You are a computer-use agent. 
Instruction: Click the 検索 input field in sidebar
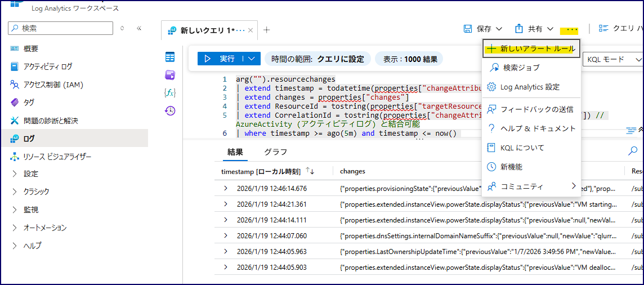pyautogui.click(x=62, y=28)
